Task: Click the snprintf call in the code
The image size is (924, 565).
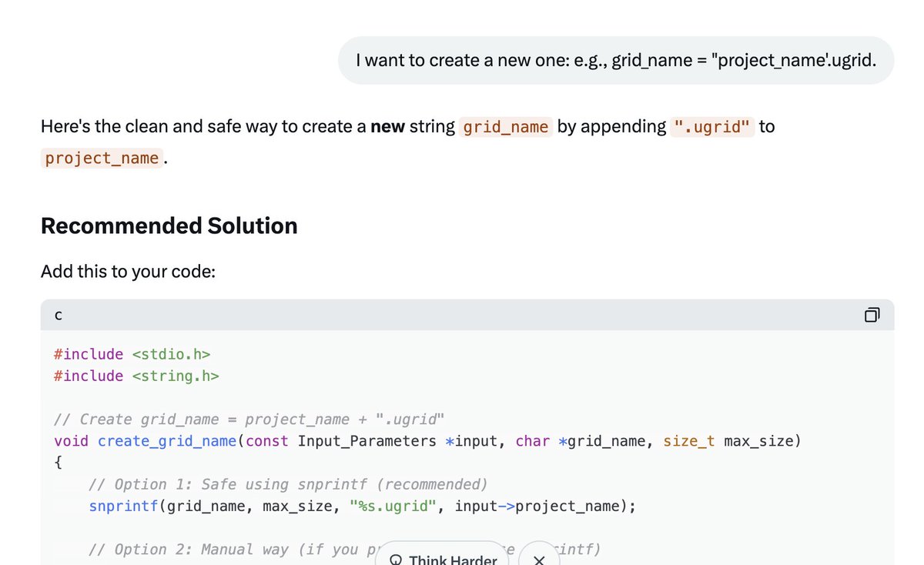Action: (x=123, y=506)
